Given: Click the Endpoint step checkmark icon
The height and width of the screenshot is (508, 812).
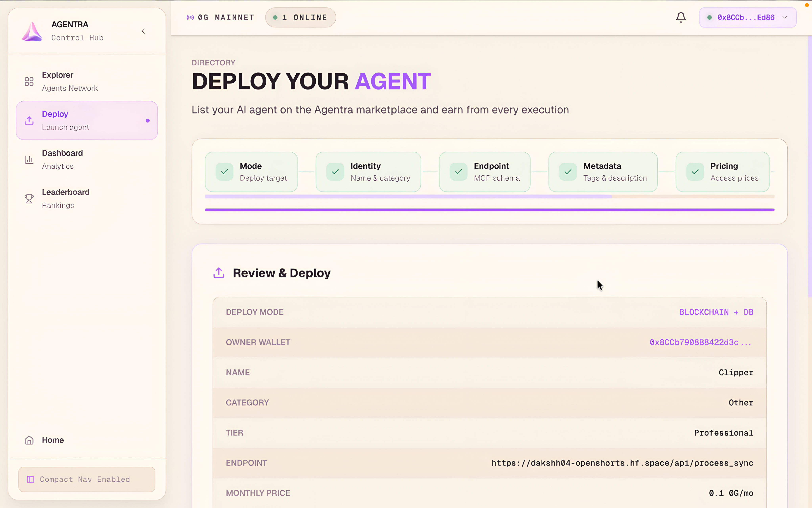Looking at the screenshot, I should click(458, 172).
